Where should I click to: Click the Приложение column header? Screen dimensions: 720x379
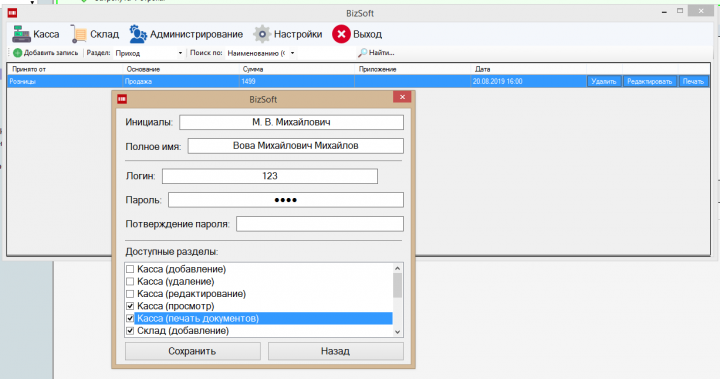(x=413, y=69)
